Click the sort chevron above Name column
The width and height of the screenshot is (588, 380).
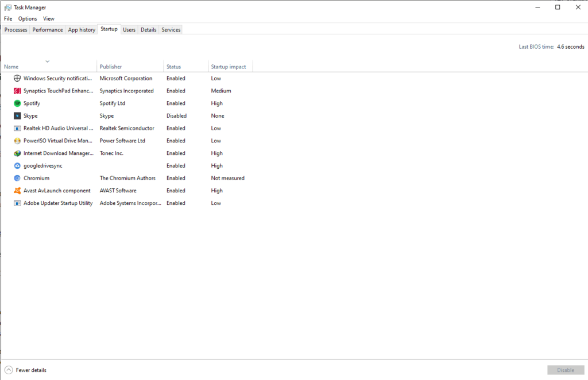tap(48, 61)
